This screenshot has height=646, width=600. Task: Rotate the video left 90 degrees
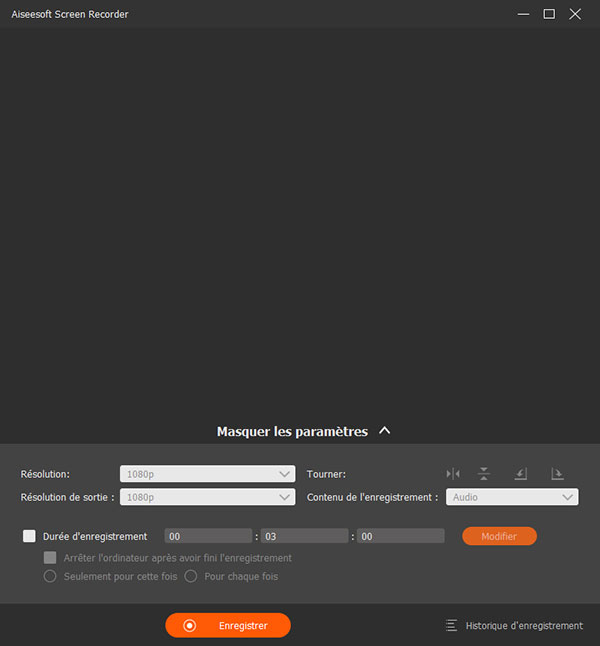tap(521, 474)
